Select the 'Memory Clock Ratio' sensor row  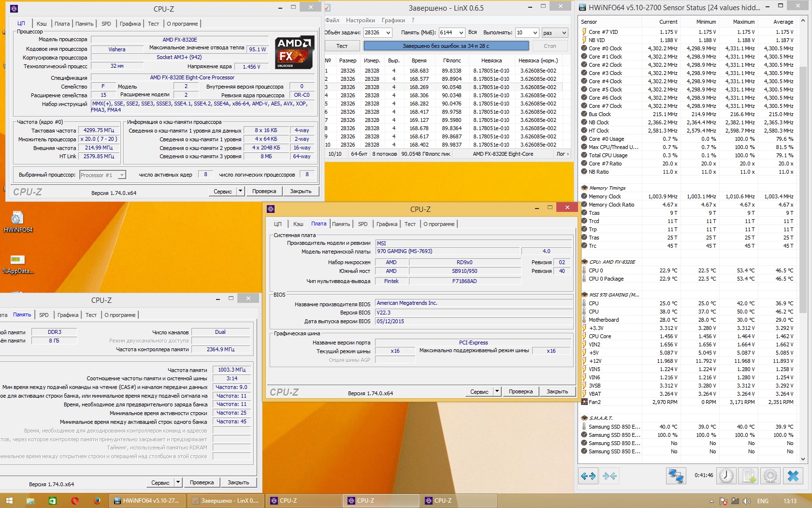(687, 205)
